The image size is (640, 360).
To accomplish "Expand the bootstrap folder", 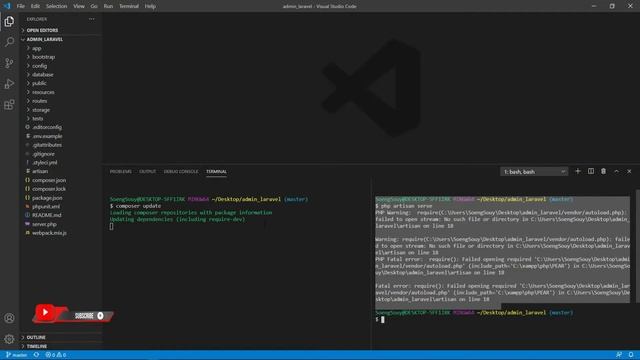I will tap(61, 57).
